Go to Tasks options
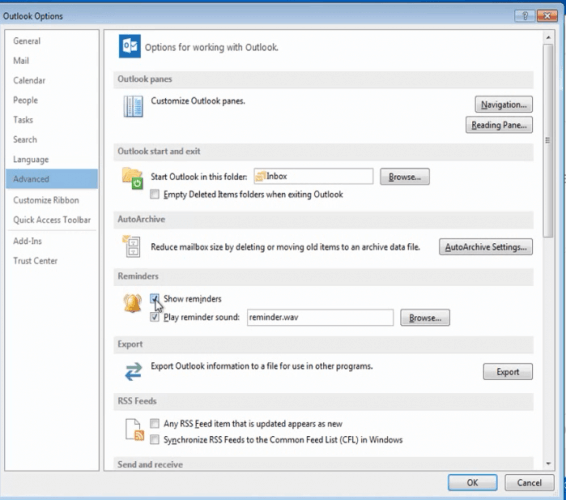The height and width of the screenshot is (500, 566). pyautogui.click(x=52, y=120)
